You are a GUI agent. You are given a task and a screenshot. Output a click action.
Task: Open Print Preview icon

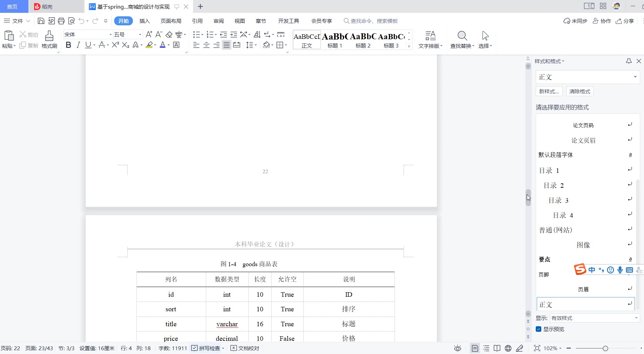tap(71, 21)
